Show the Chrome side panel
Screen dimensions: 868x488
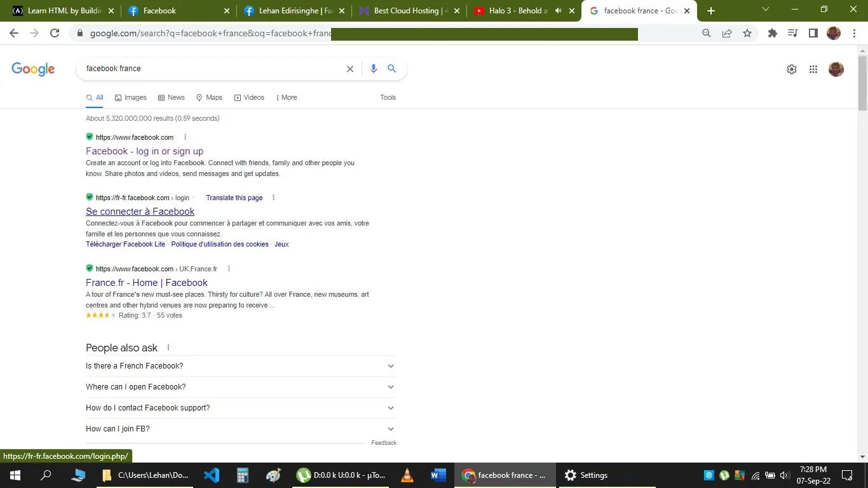(813, 33)
